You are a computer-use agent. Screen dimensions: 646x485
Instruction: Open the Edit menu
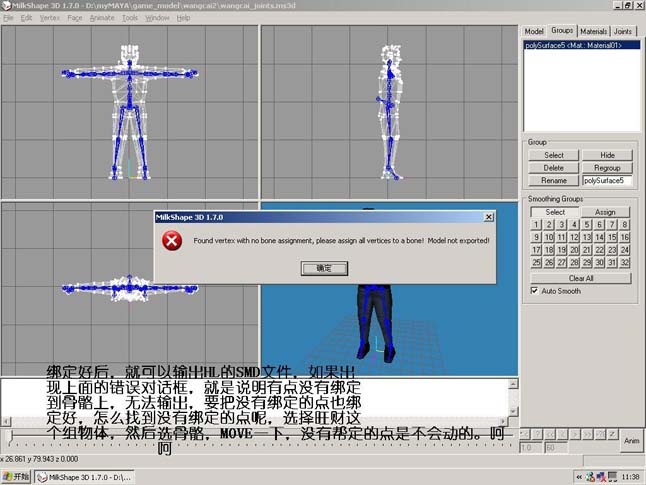26,18
